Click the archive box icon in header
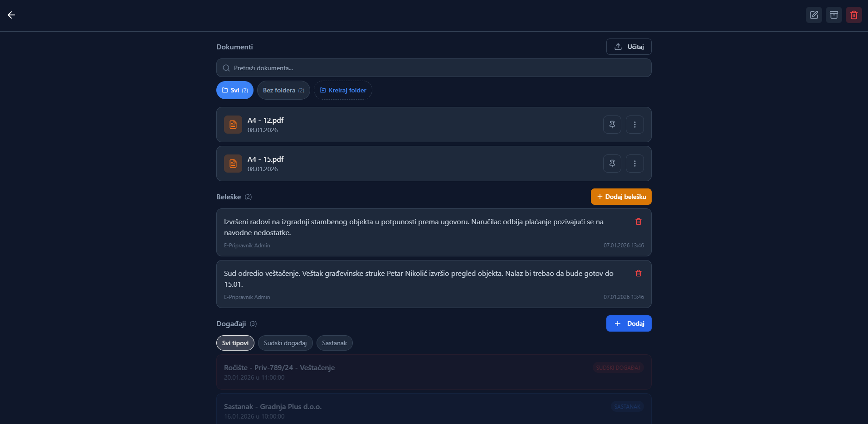 point(834,15)
